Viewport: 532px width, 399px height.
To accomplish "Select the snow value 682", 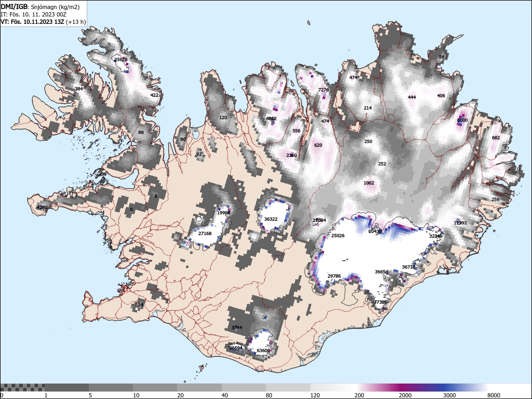I will (496, 138).
